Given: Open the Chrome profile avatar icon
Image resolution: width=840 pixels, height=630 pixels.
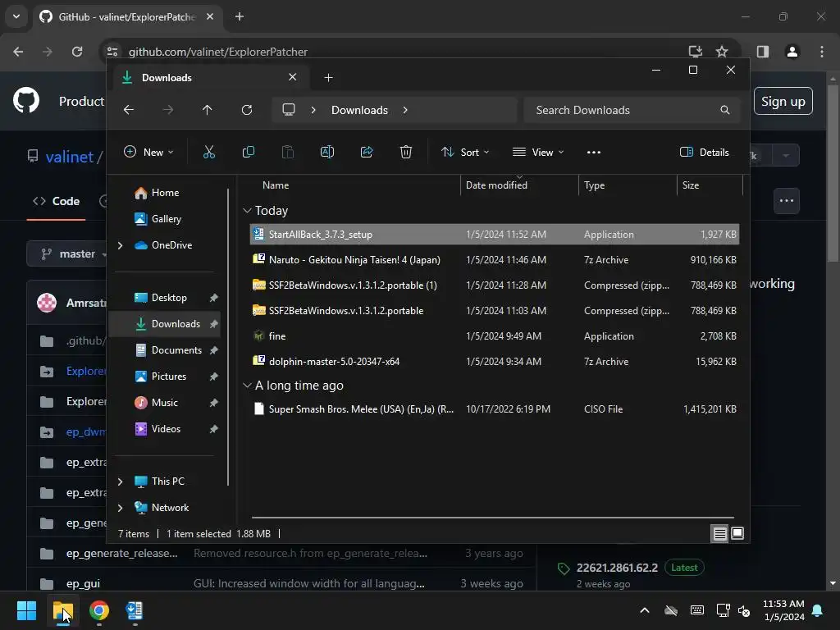Looking at the screenshot, I should tap(792, 52).
